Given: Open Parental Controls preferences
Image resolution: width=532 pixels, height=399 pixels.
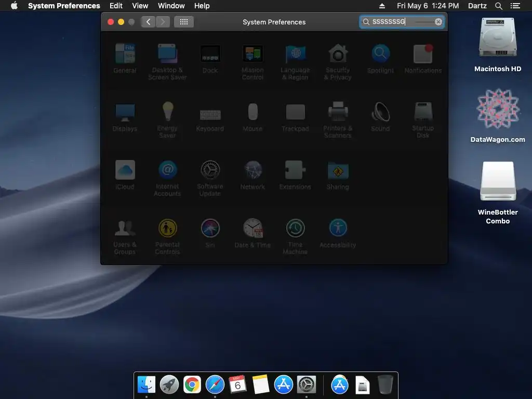Looking at the screenshot, I should point(168,236).
